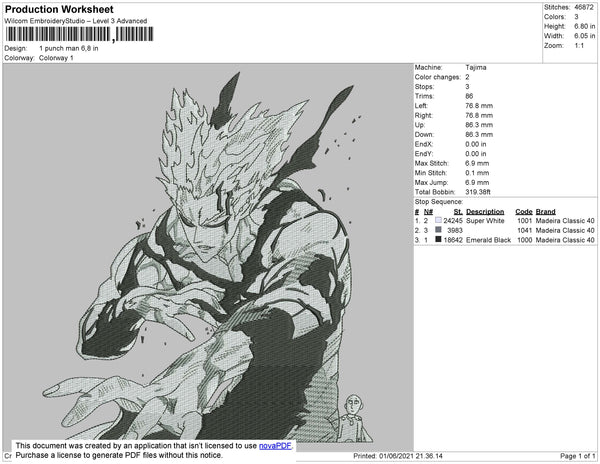Select the Max Jump value 6.9 mm
Viewport: 600px width, 464px height.
pos(477,182)
